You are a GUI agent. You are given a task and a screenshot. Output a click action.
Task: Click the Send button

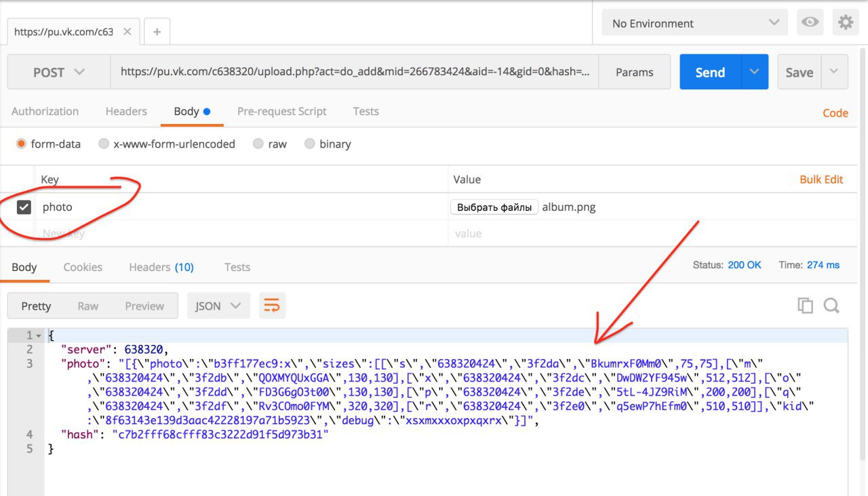point(710,72)
